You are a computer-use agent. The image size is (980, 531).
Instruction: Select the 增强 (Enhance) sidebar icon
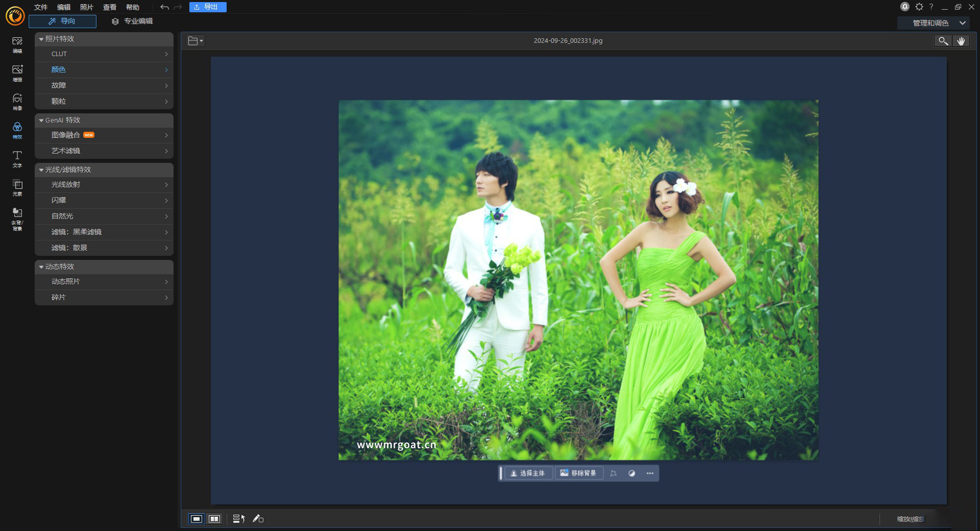(17, 73)
